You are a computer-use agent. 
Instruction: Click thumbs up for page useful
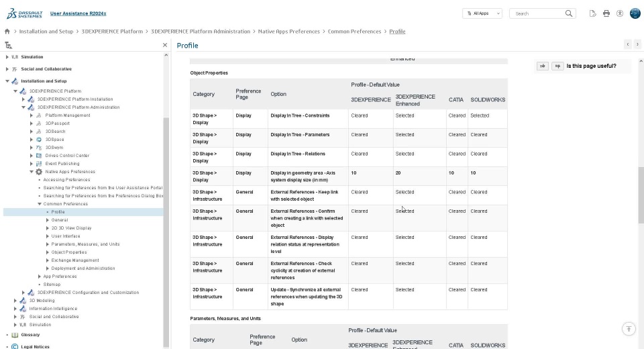coord(543,66)
